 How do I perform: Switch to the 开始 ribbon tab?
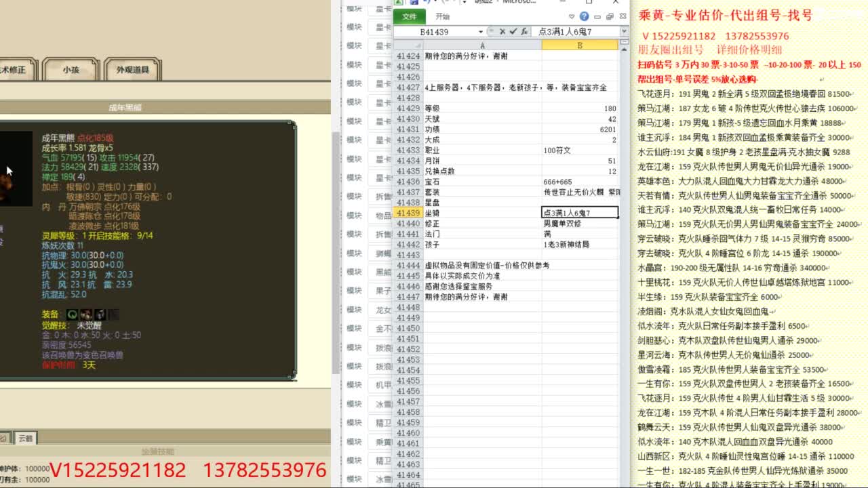tap(443, 16)
